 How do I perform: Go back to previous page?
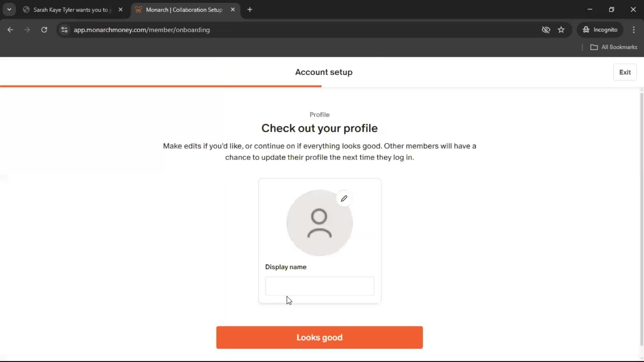click(x=10, y=30)
